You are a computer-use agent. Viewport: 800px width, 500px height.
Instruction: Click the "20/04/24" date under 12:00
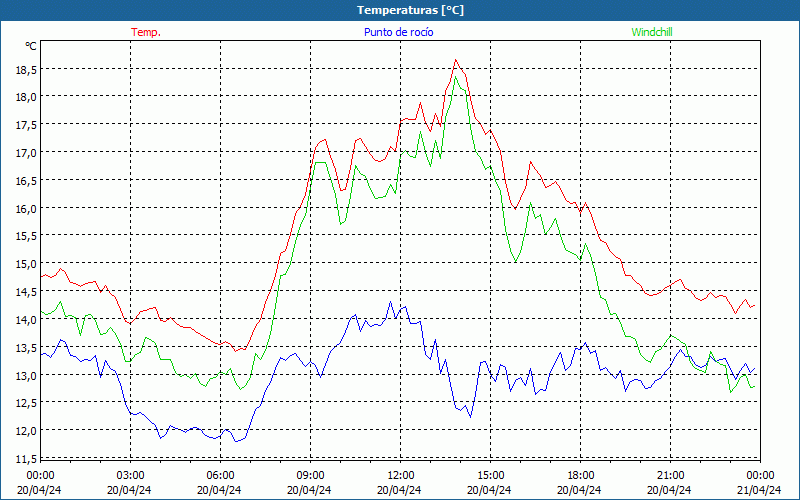[399, 490]
